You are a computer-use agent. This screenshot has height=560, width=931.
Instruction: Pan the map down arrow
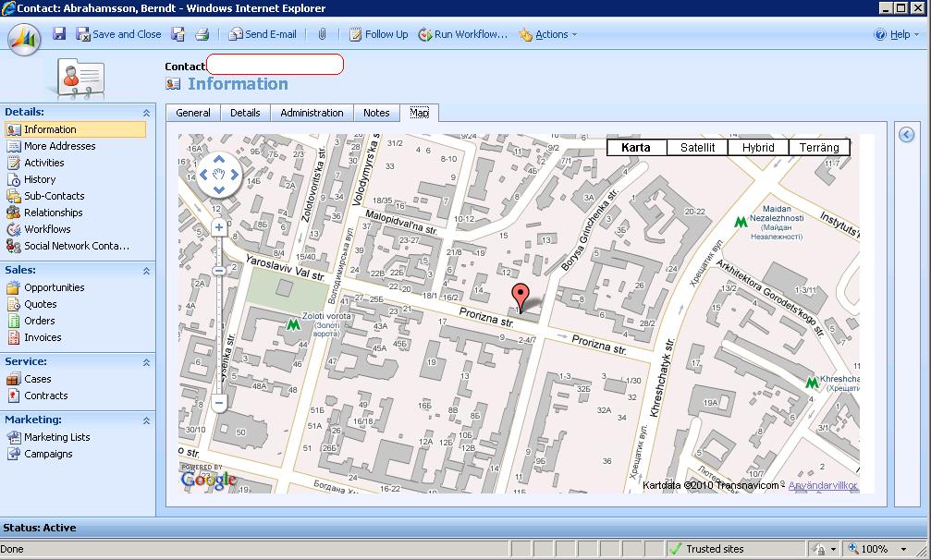(219, 189)
